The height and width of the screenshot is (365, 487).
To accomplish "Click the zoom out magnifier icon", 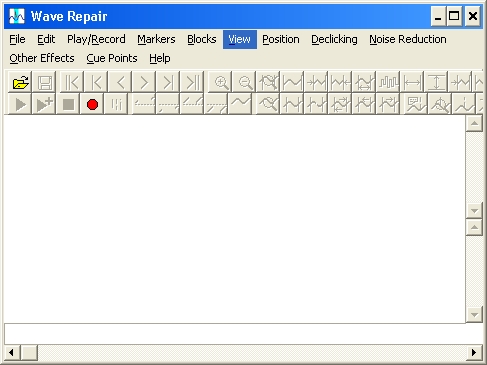I will [x=245, y=82].
